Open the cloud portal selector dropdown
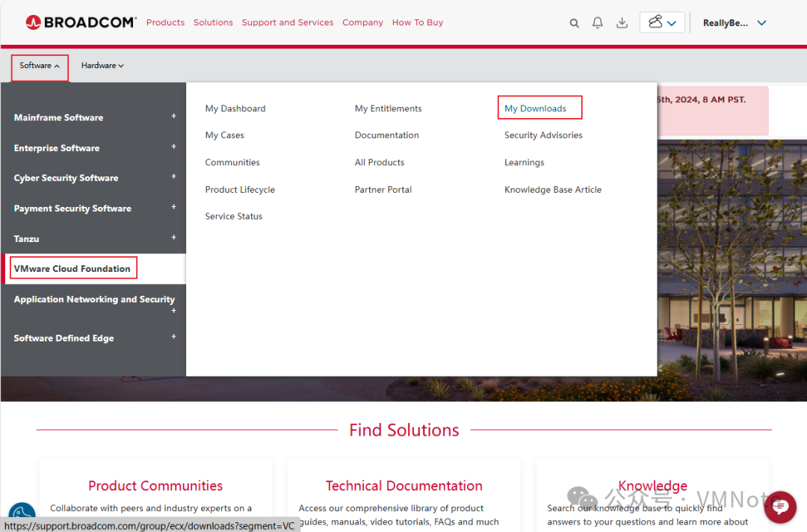This screenshot has height=532, width=807. pyautogui.click(x=662, y=22)
